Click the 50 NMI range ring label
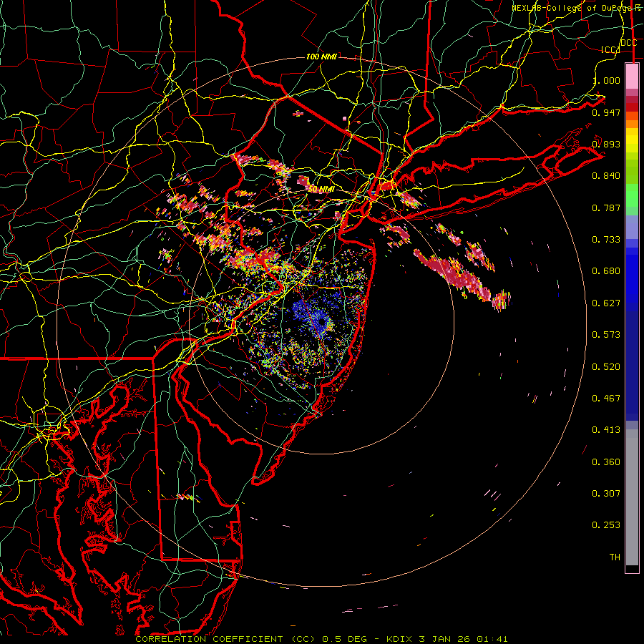Viewport: 644px width, 644px height. pos(321,189)
